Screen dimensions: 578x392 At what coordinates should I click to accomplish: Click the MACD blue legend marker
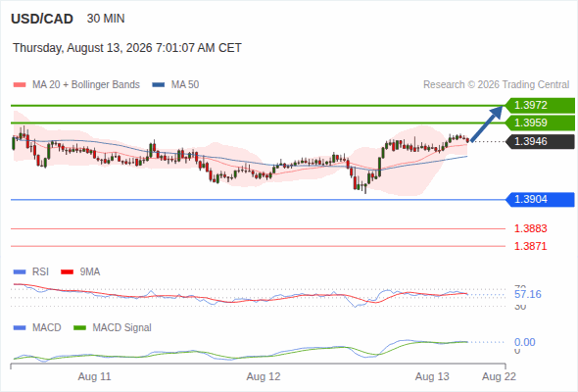(20, 328)
